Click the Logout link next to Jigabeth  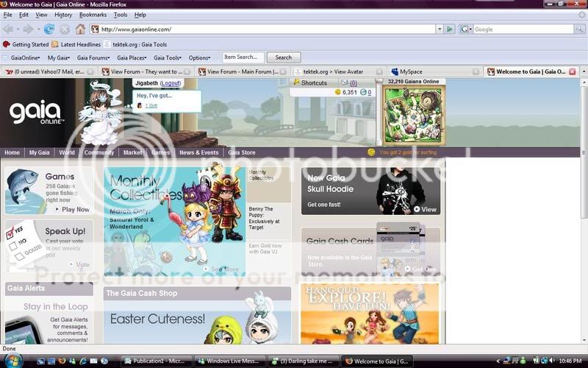tap(171, 84)
